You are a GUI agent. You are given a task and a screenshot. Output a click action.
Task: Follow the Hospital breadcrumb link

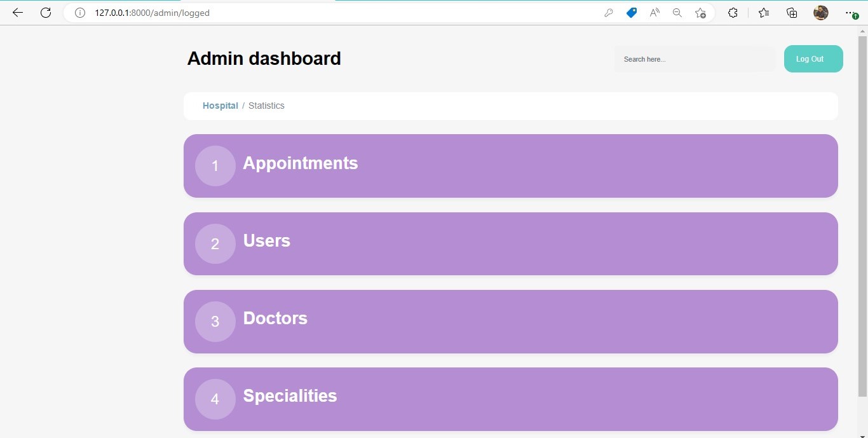(x=220, y=106)
